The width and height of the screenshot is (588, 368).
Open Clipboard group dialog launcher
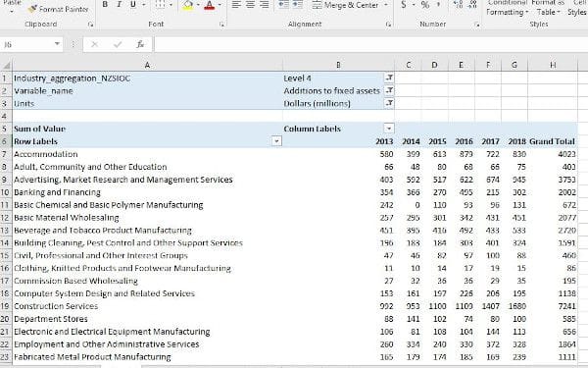pyautogui.click(x=90, y=25)
